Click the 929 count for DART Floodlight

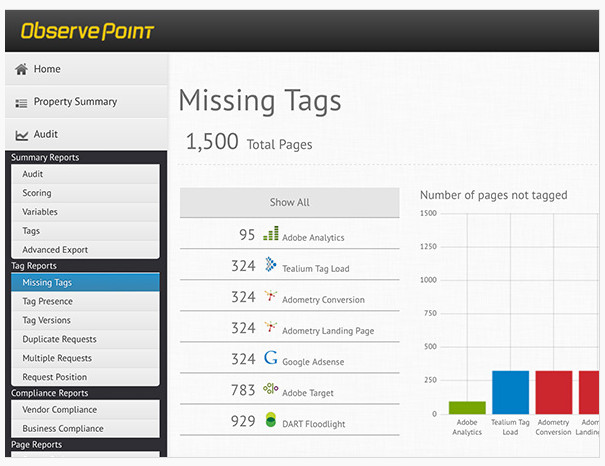243,421
